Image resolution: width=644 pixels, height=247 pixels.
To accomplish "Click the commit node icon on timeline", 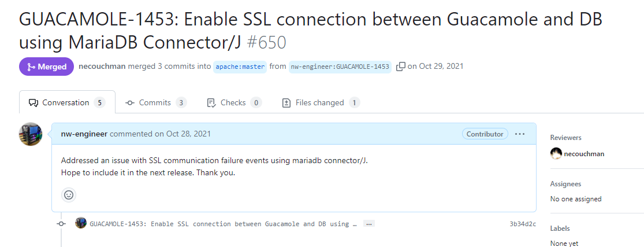I will [61, 224].
